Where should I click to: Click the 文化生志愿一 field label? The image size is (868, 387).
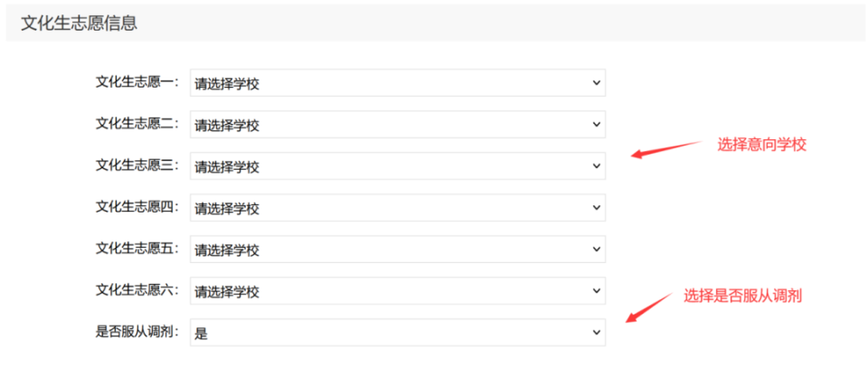tap(137, 81)
